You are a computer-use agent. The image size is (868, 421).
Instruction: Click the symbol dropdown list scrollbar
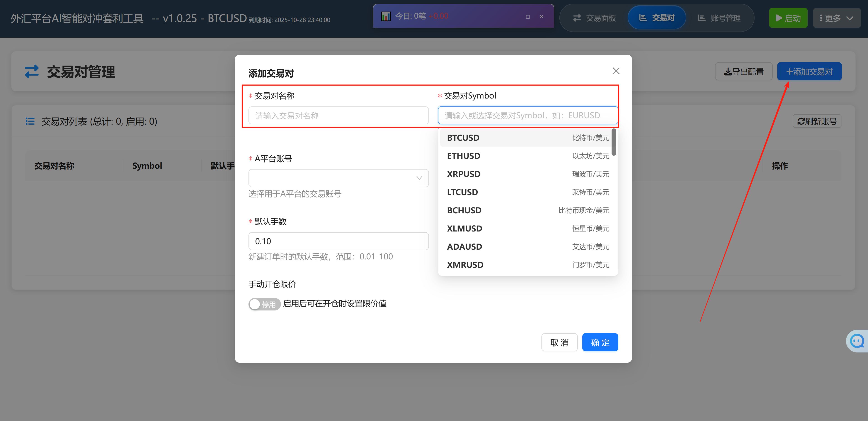click(614, 143)
